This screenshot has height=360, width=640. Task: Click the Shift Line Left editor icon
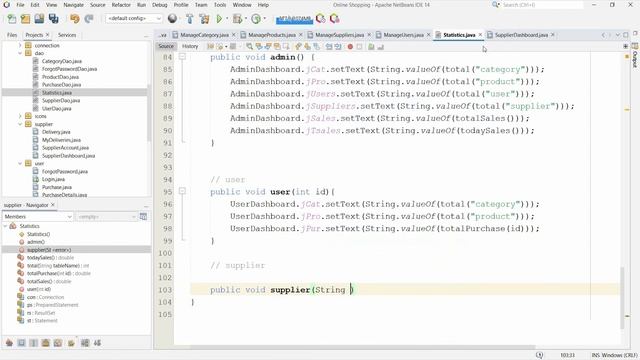pos(329,47)
